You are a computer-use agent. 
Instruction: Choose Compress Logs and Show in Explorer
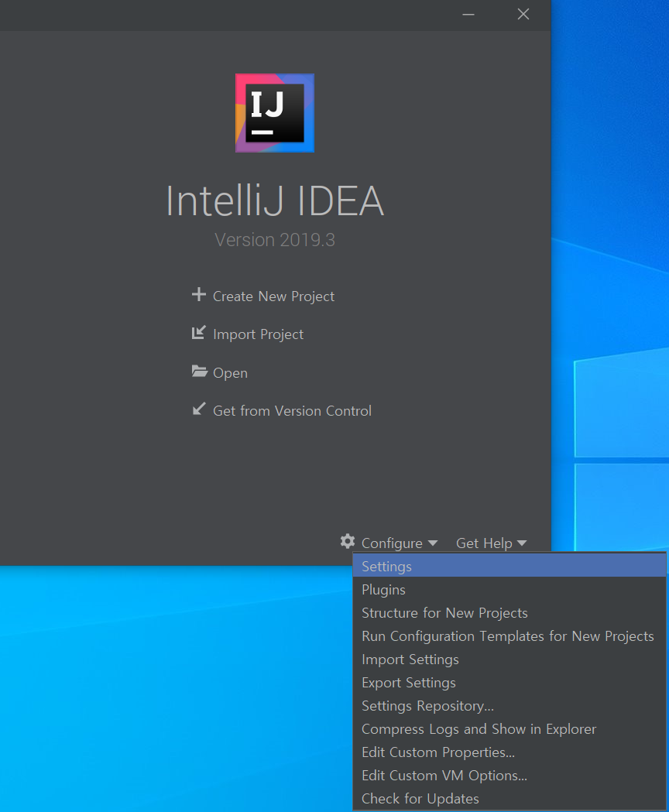pos(509,728)
